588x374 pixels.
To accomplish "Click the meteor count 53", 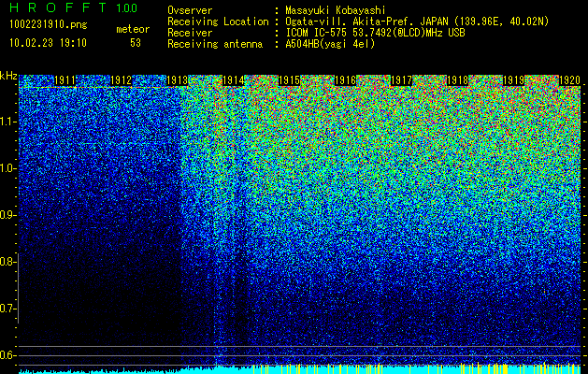I will pos(136,43).
